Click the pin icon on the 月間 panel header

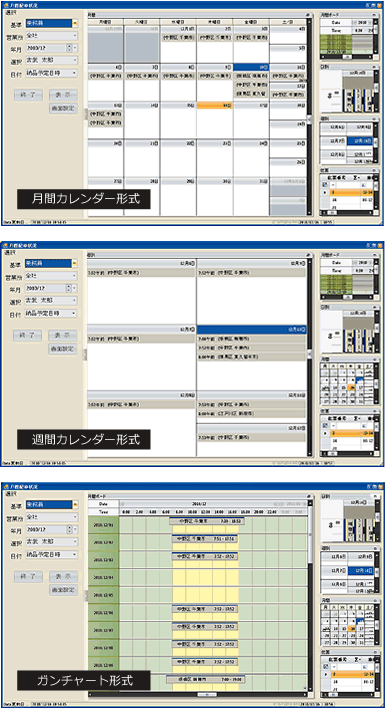click(307, 14)
